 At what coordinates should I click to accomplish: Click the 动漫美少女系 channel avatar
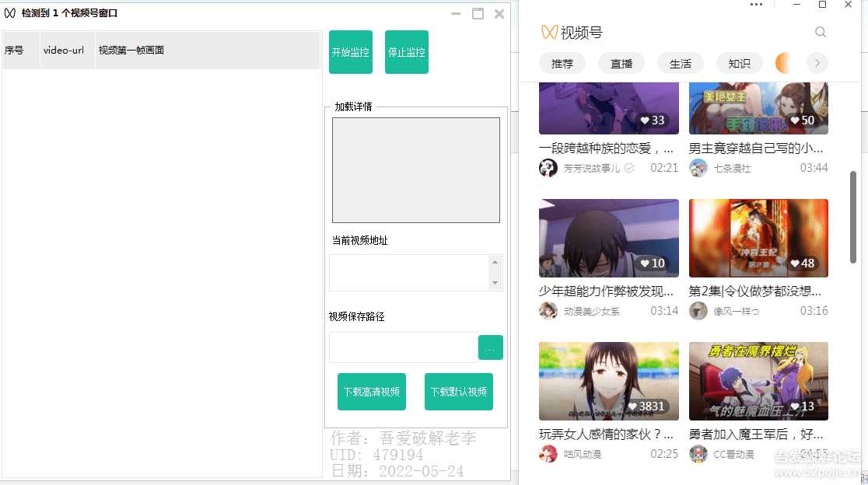(x=548, y=311)
